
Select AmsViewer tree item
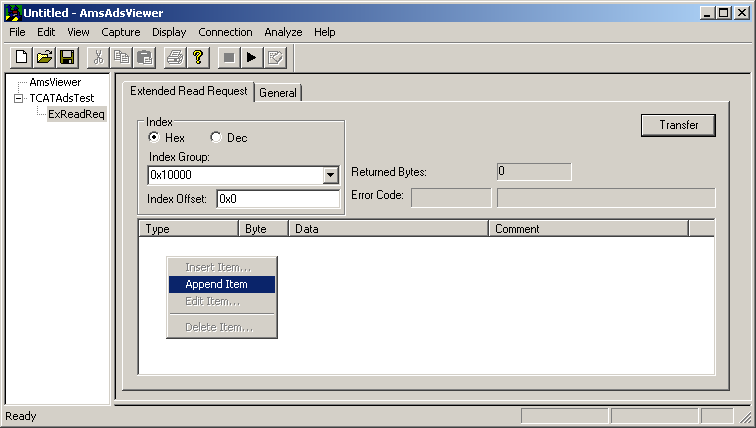coord(55,82)
